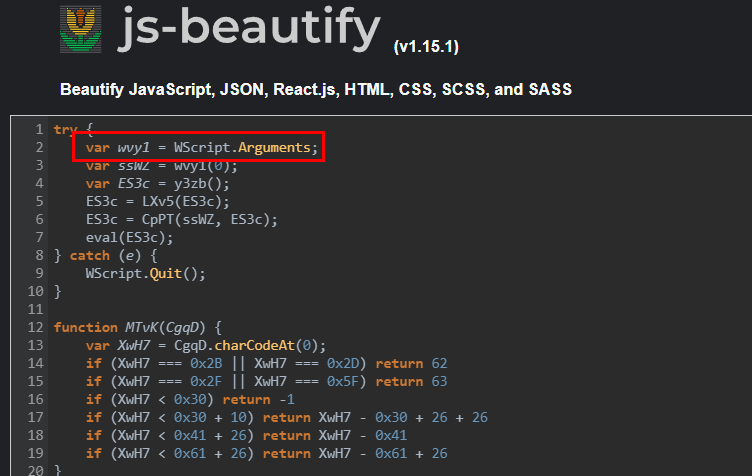Click line number 7 in the gutter

[39, 237]
